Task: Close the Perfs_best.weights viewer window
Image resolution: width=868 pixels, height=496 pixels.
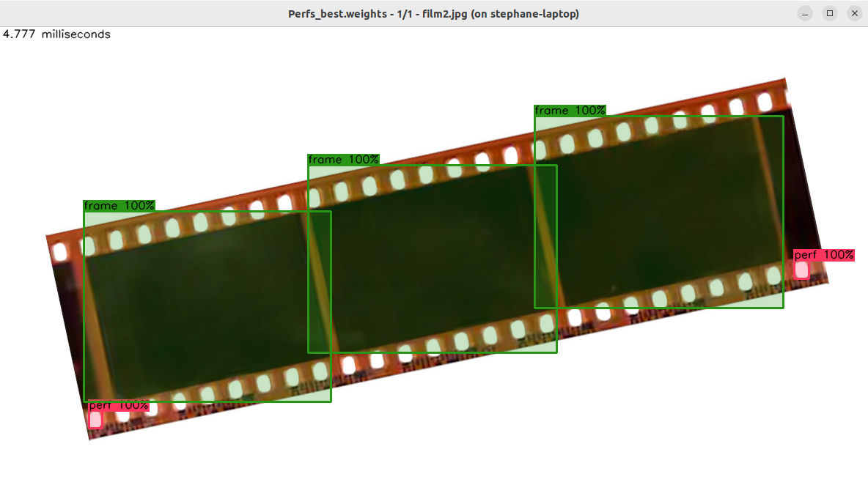Action: tap(854, 13)
